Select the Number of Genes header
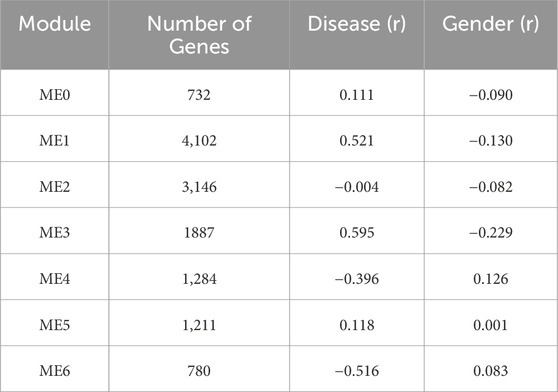The height and width of the screenshot is (392, 558). point(199,35)
